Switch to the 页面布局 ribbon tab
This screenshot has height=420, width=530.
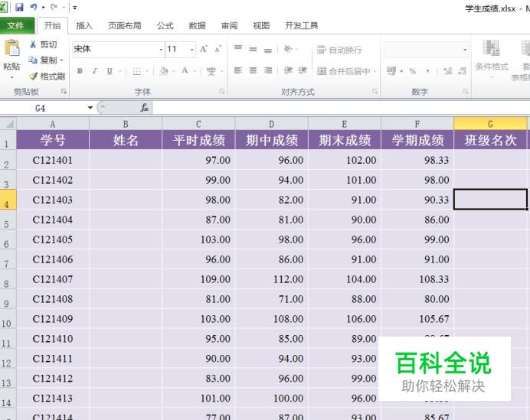click(124, 26)
